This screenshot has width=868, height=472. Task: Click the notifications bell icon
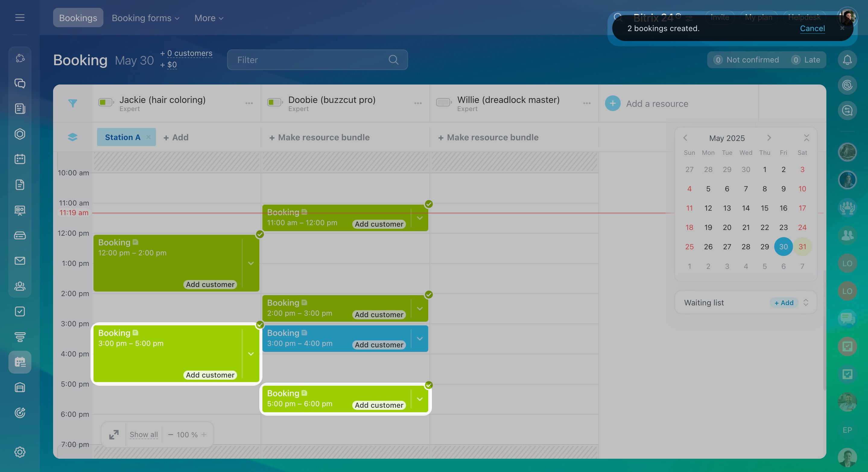point(847,60)
